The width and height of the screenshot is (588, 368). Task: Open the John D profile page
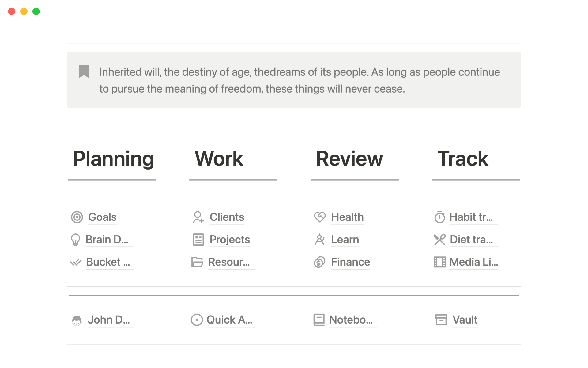click(109, 320)
